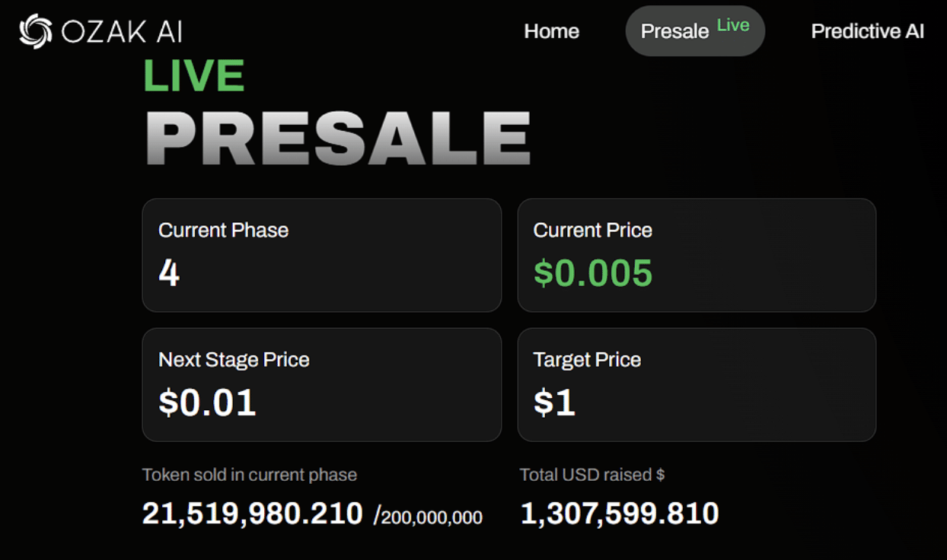
Task: Click the Current Price card
Action: click(x=697, y=255)
